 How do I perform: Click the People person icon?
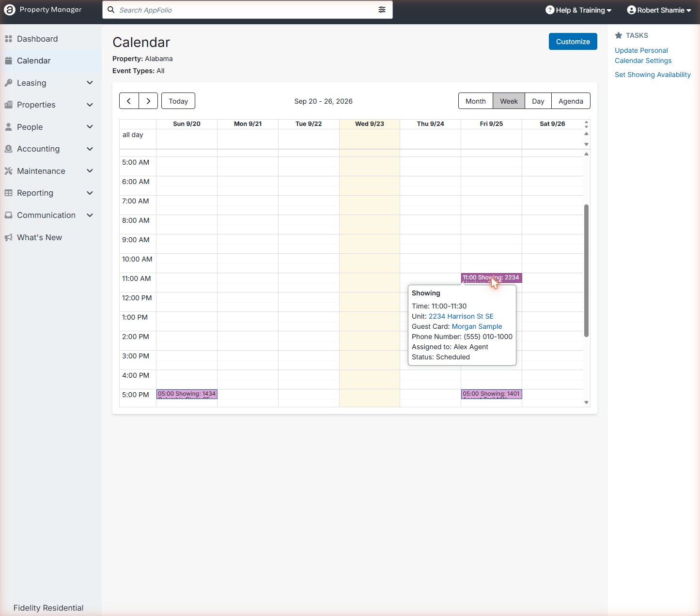[x=8, y=127]
